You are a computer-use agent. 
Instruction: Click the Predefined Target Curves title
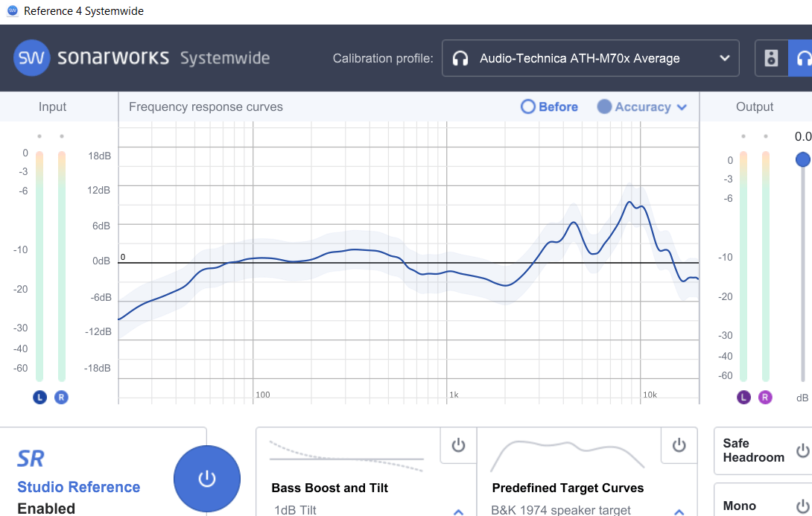(x=568, y=488)
